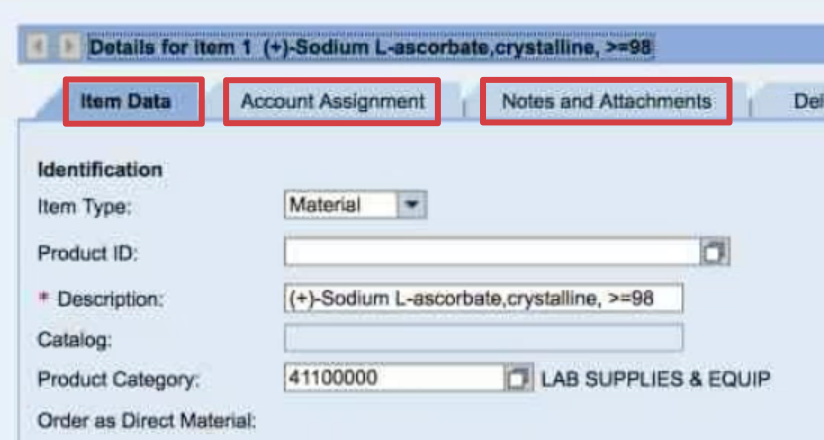Click the LAB SUPPLIES & EQUIP text
824x440 pixels.
(x=655, y=378)
